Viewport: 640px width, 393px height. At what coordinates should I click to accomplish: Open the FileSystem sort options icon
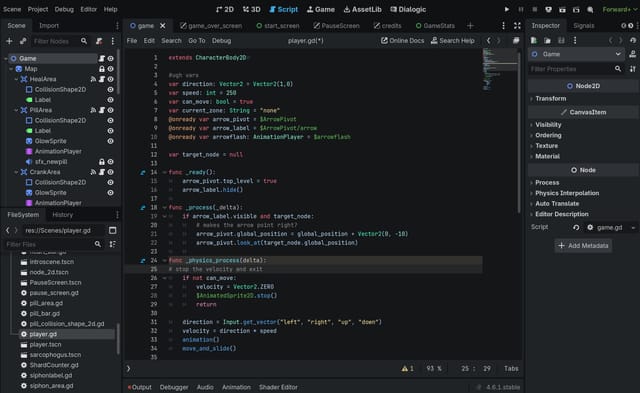click(113, 244)
